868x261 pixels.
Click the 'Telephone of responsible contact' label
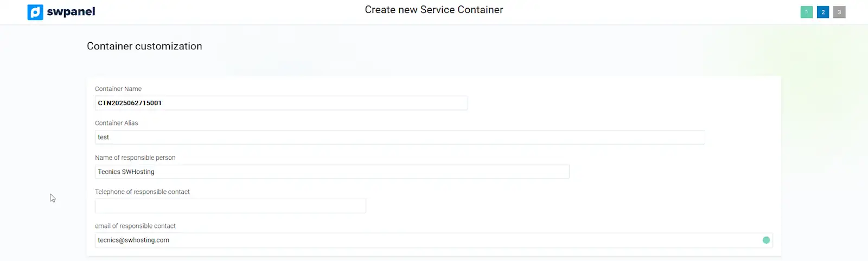click(x=142, y=192)
